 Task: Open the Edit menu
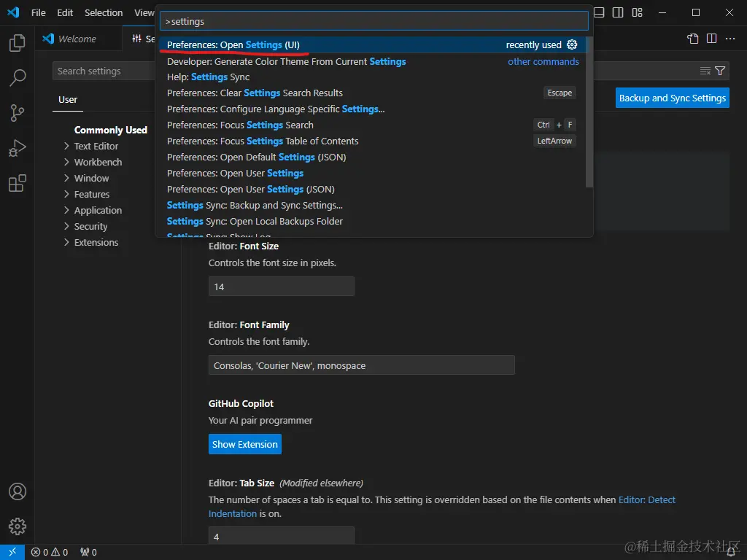tap(65, 13)
